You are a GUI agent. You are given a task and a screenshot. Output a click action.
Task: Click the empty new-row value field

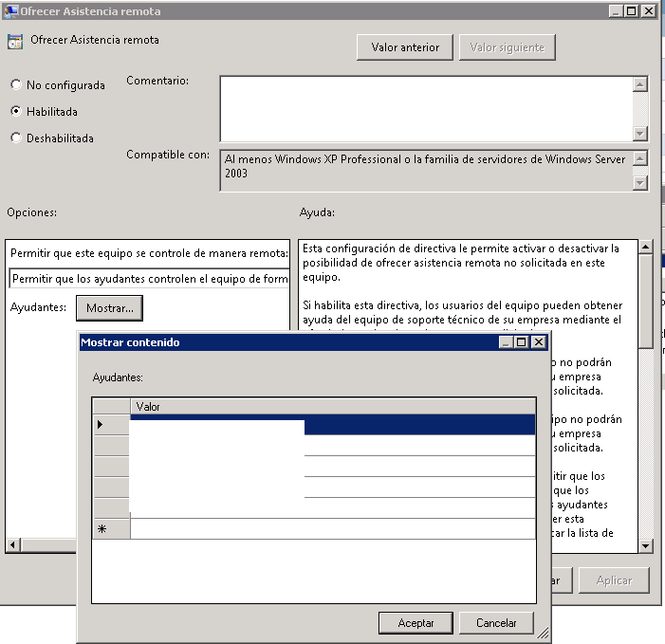pos(332,529)
